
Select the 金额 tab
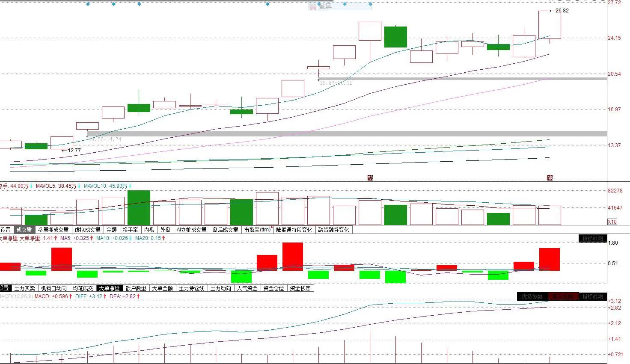click(x=112, y=230)
